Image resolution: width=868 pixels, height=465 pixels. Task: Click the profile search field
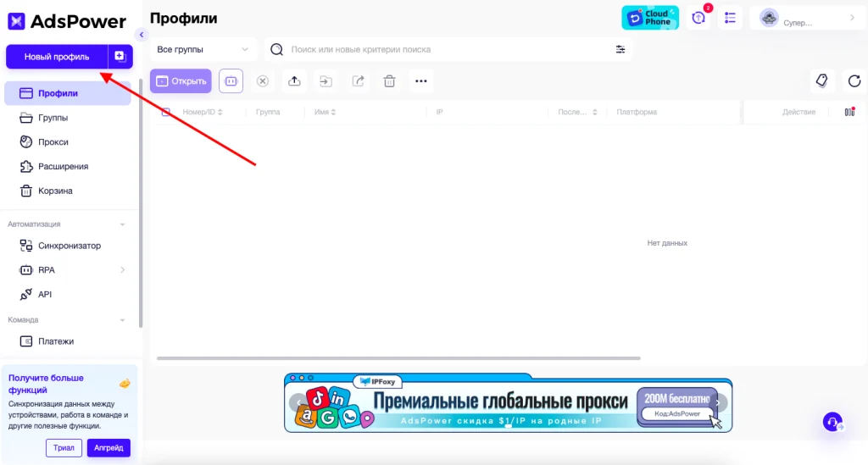click(x=448, y=49)
